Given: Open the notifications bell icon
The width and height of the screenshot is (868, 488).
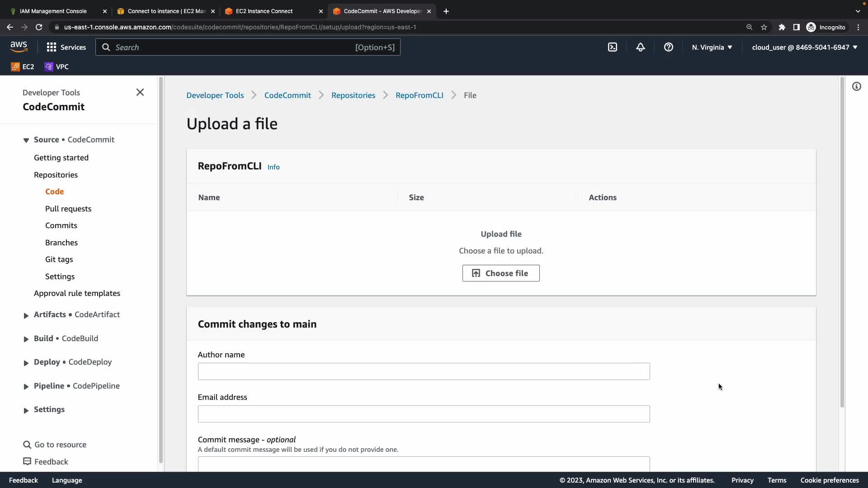Looking at the screenshot, I should click(x=640, y=47).
